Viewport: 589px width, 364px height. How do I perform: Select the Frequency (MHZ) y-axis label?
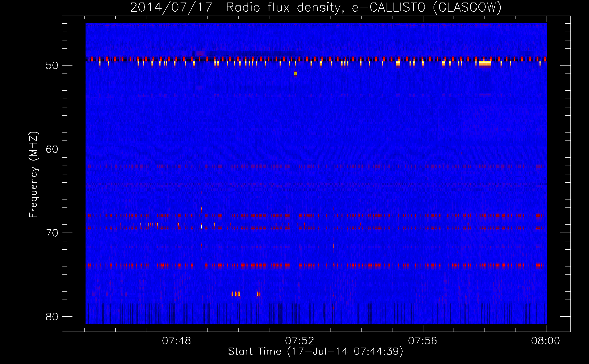33,175
